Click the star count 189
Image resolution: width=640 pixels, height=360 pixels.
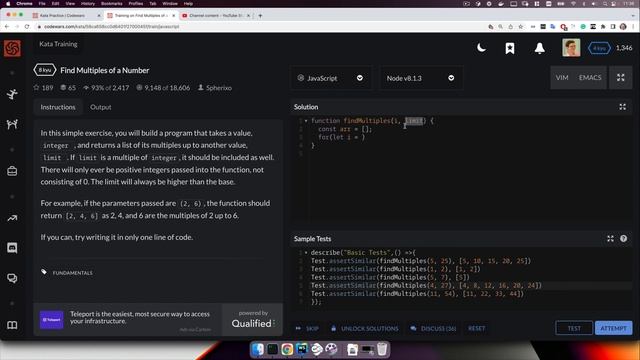tap(43, 88)
